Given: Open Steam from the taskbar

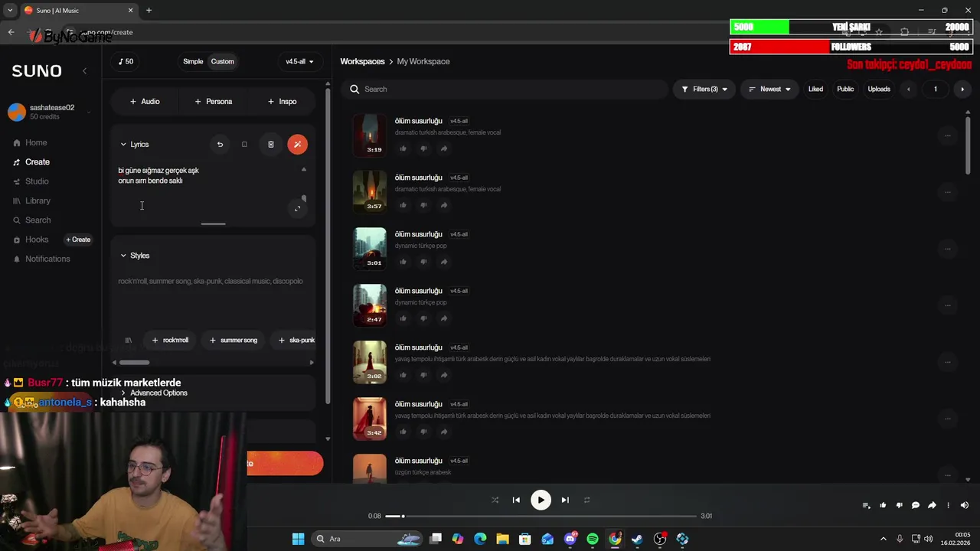Looking at the screenshot, I should point(637,539).
